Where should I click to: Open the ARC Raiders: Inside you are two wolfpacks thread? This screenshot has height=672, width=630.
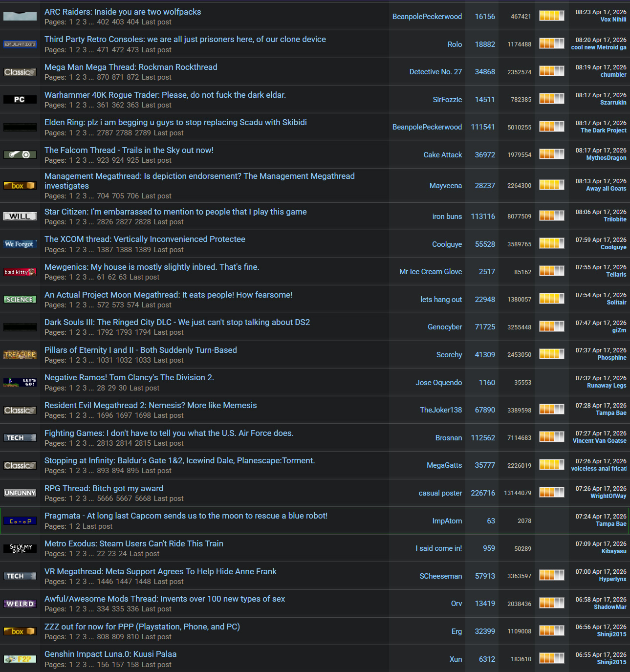123,12
